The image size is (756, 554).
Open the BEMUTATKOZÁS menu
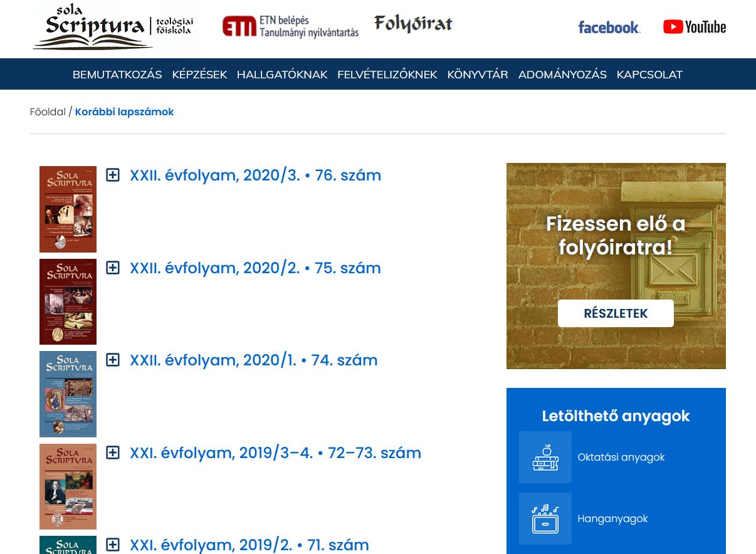click(117, 75)
